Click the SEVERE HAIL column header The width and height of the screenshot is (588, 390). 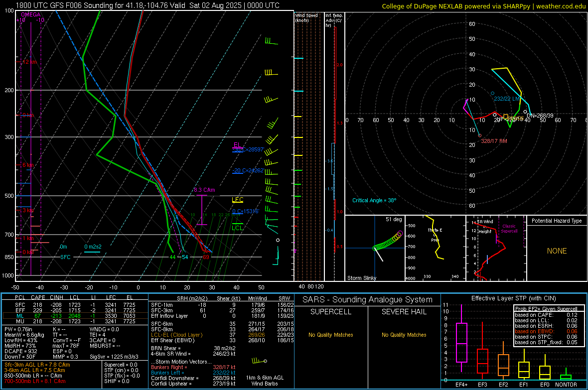[x=404, y=312]
